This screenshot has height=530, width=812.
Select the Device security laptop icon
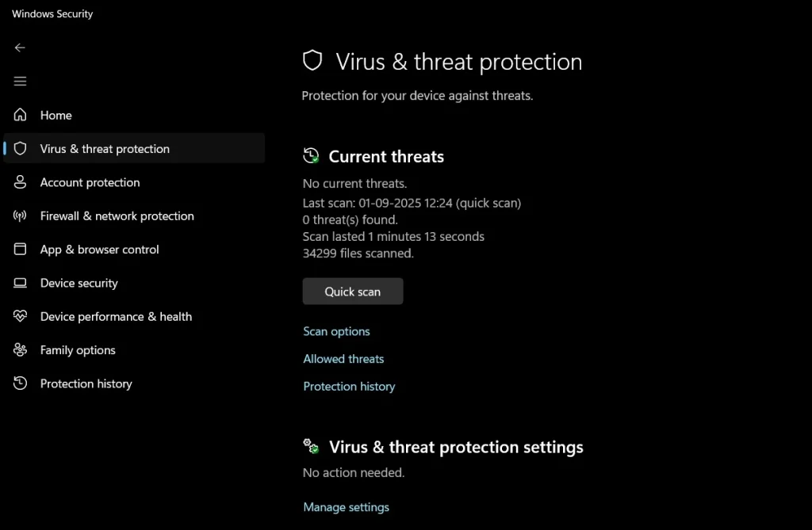20,283
